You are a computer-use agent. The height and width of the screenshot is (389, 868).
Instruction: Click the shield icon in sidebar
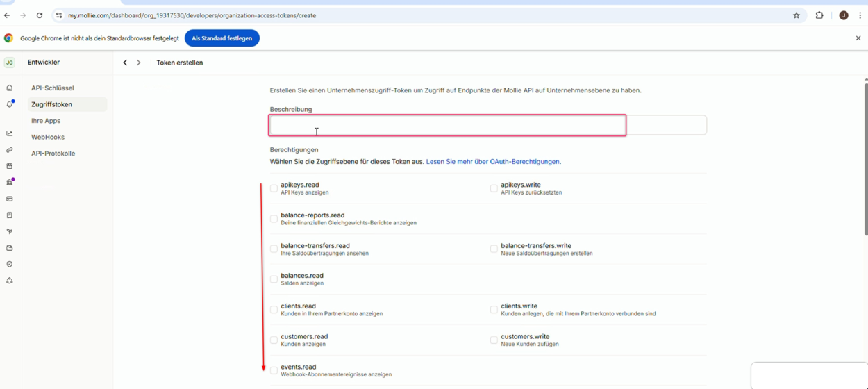[x=10, y=265]
